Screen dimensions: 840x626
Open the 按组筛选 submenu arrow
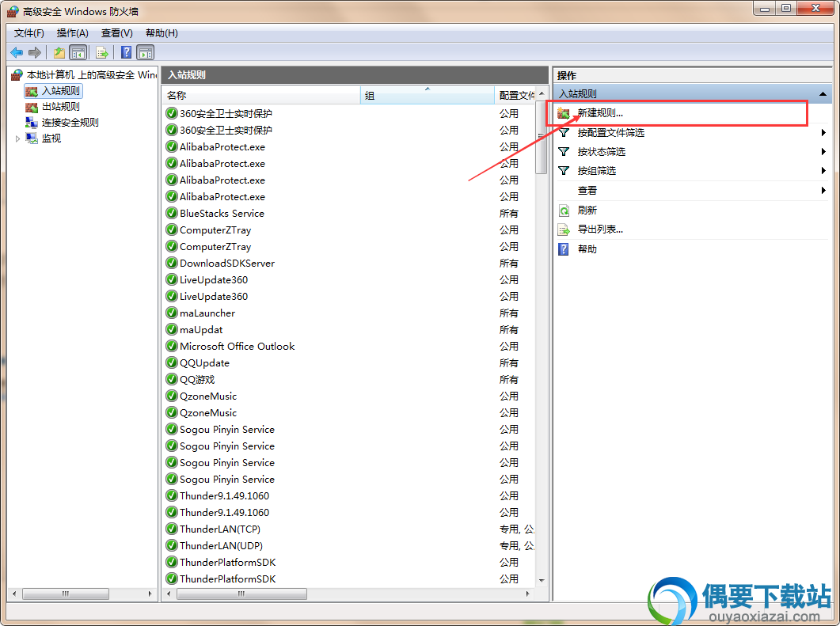(823, 171)
